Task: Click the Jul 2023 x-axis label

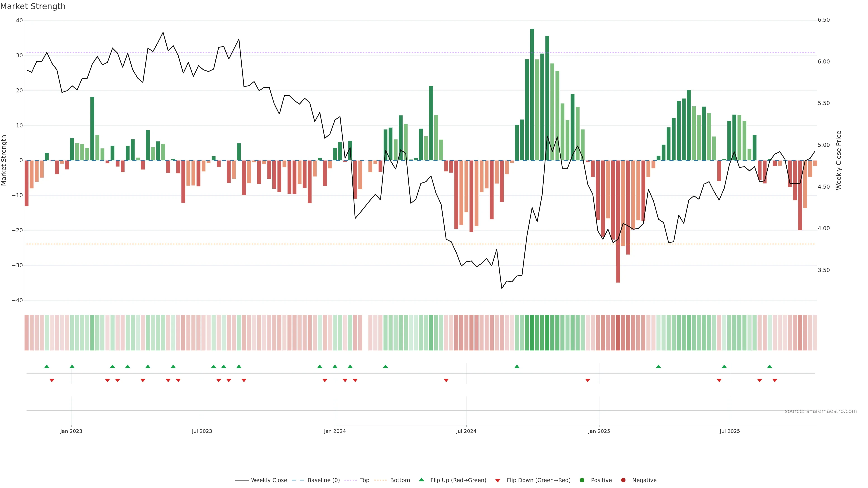Action: pos(202,431)
